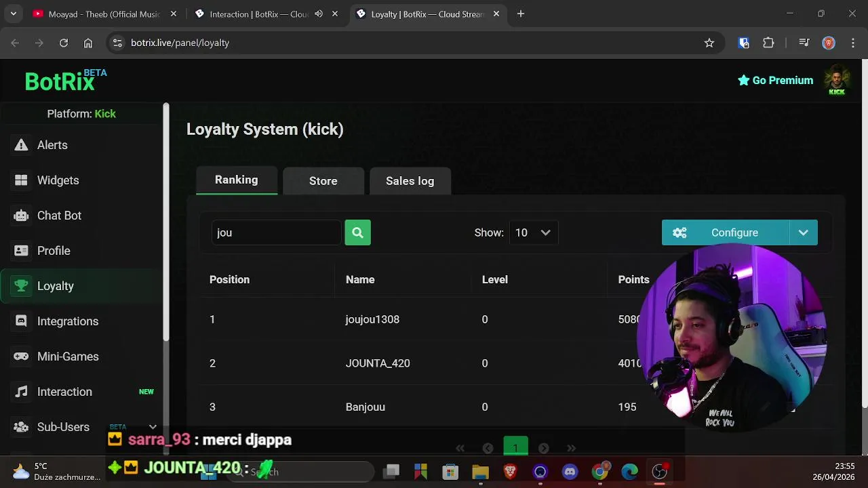Open Discord from the taskbar

tap(570, 472)
